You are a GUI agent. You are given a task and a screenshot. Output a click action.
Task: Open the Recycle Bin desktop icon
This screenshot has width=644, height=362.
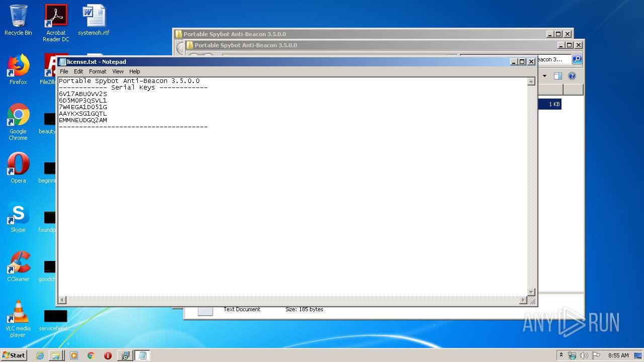(18, 20)
